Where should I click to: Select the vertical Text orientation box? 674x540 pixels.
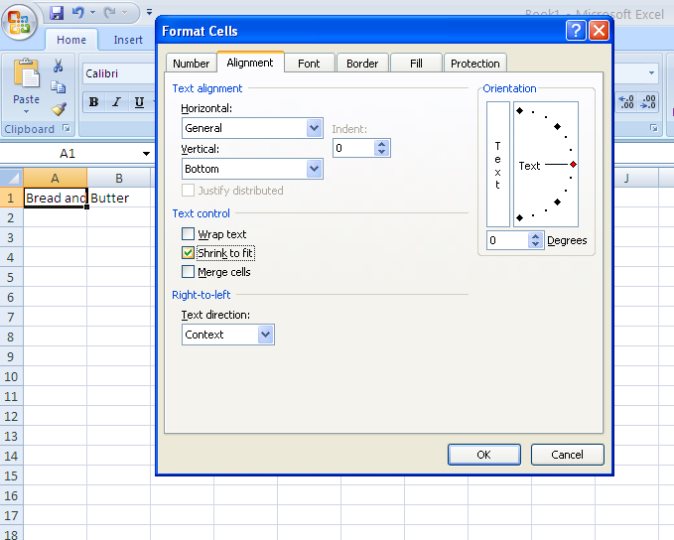(x=498, y=164)
